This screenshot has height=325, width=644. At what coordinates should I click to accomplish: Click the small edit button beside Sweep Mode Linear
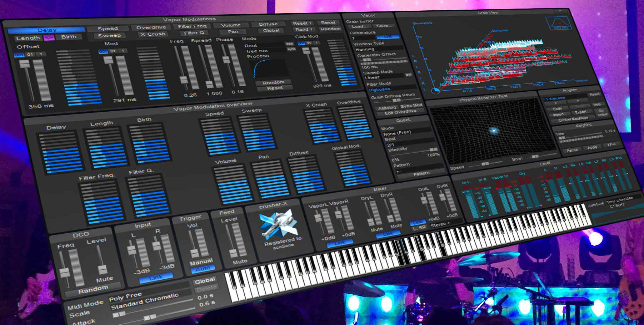(408, 75)
